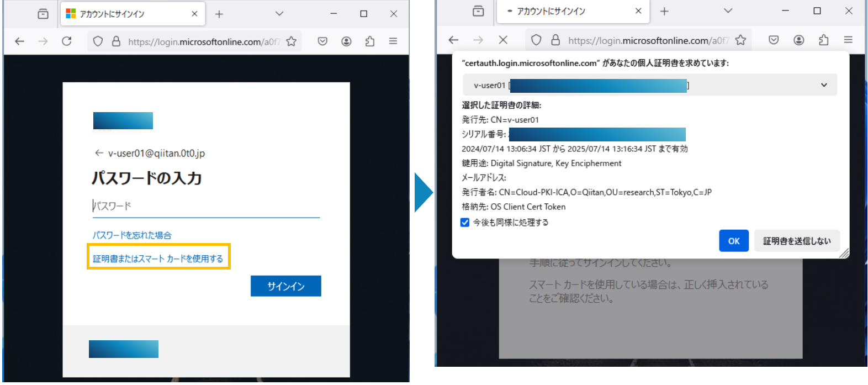868x385 pixels.
Task: Click the validity period 2024/07/14 text line
Action: pyautogui.click(x=575, y=149)
